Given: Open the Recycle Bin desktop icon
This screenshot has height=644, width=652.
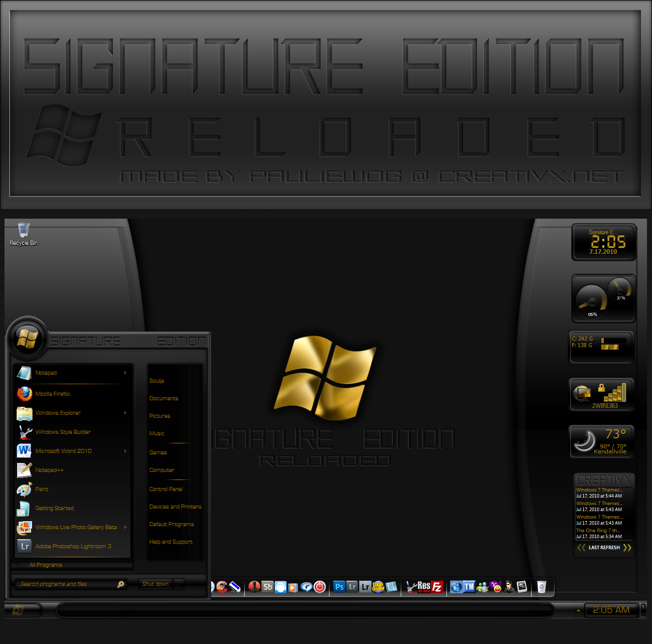Looking at the screenshot, I should (24, 234).
